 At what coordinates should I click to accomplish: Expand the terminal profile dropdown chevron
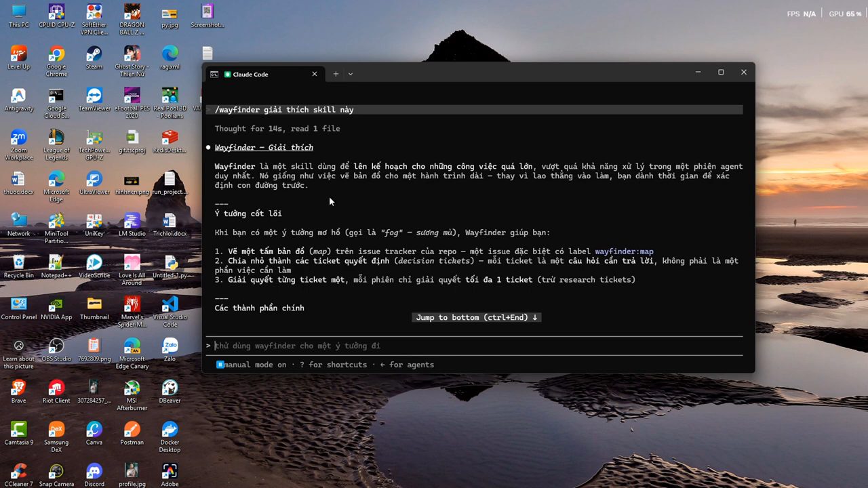[351, 74]
